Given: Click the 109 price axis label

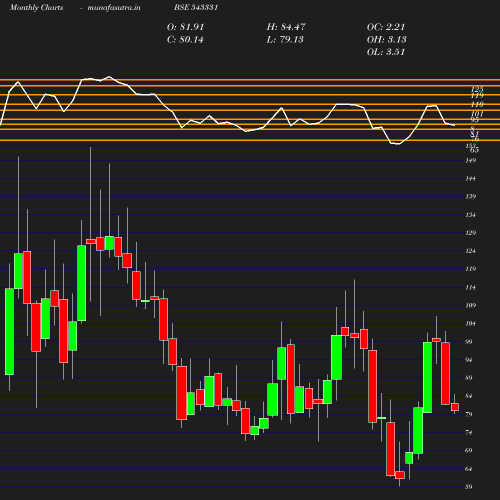Looking at the screenshot, I should [x=470, y=305].
